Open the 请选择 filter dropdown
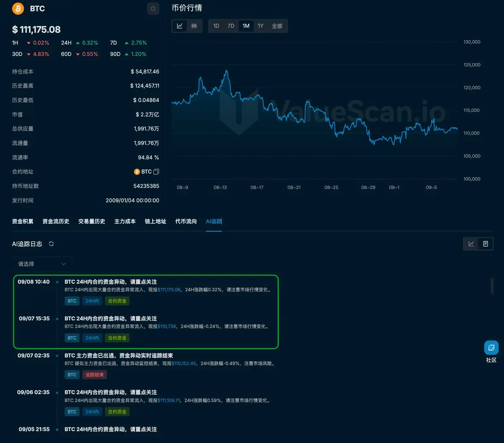Screen dimensions: 504x443 coord(42,264)
